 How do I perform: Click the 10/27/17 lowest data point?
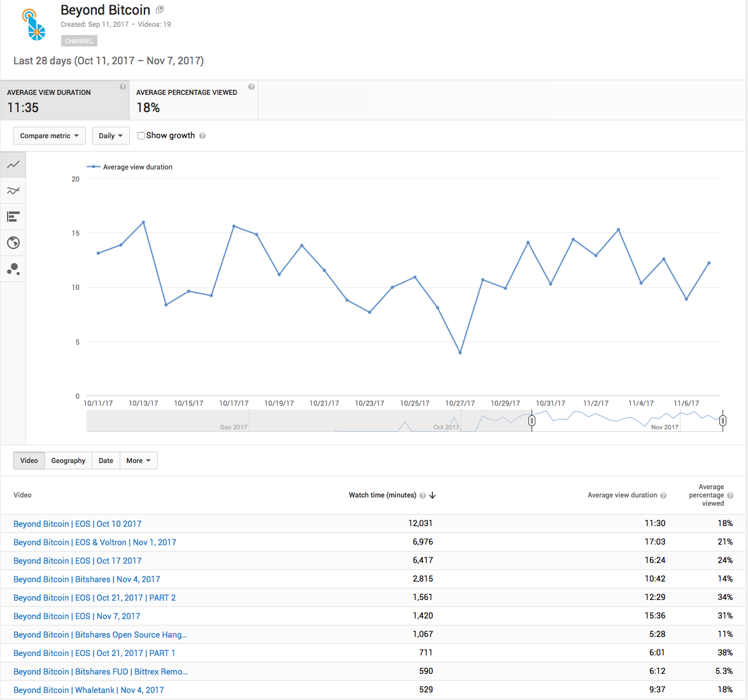point(460,353)
